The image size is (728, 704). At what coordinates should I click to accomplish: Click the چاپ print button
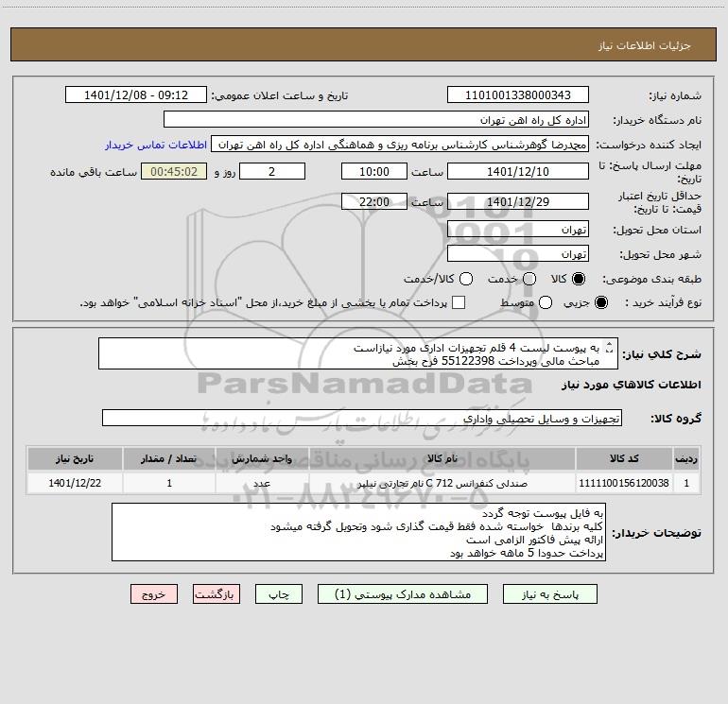click(279, 594)
